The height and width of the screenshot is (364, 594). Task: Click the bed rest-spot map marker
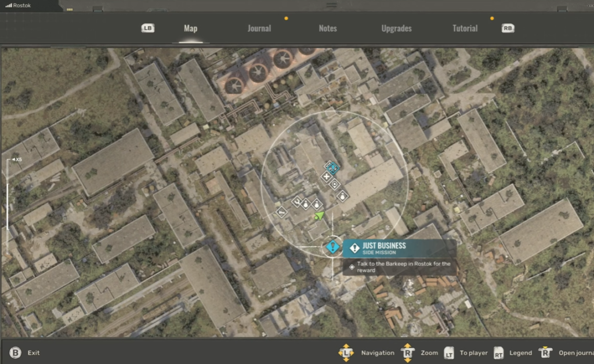pos(281,212)
